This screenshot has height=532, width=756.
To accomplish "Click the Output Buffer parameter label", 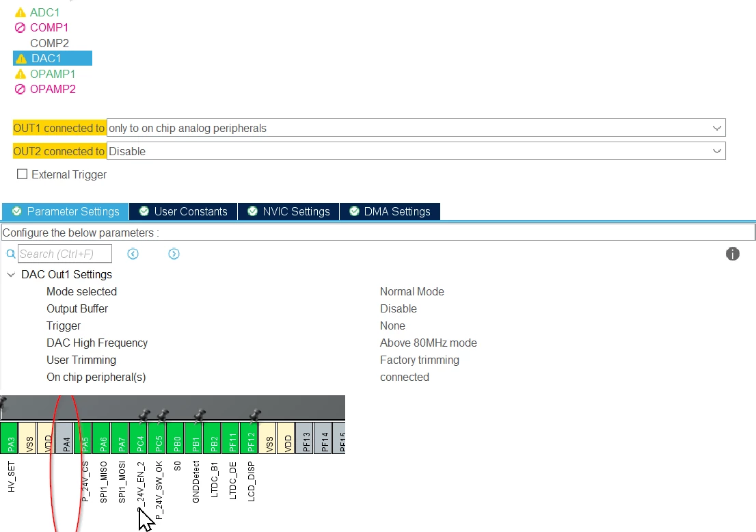I will 77,308.
